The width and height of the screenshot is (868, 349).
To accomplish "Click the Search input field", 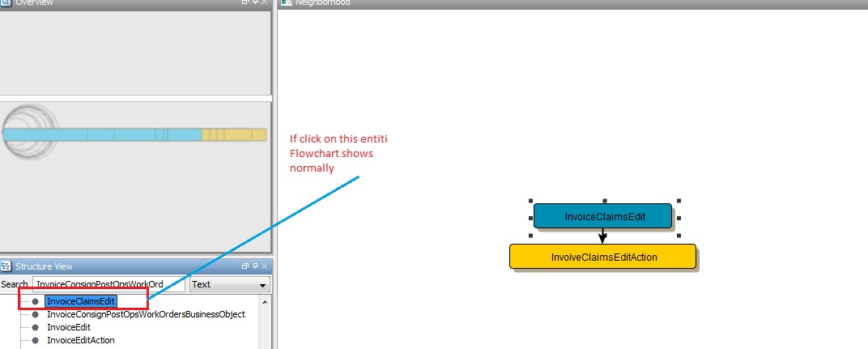I will [108, 285].
